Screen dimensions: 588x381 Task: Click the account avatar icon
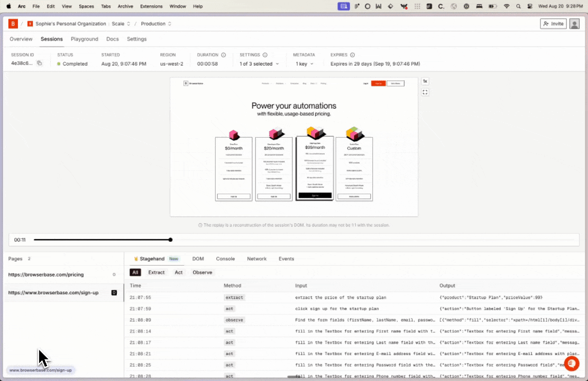pos(575,24)
